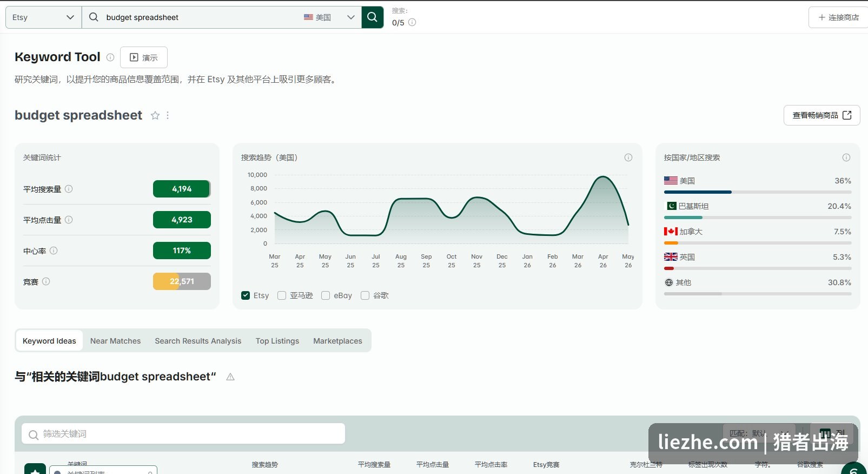
Task: Click the 美国 36% progress bar
Action: click(758, 192)
